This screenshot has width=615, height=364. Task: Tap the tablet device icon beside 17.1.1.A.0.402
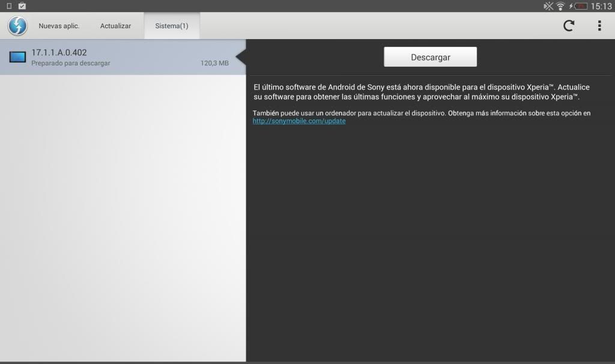pyautogui.click(x=17, y=57)
